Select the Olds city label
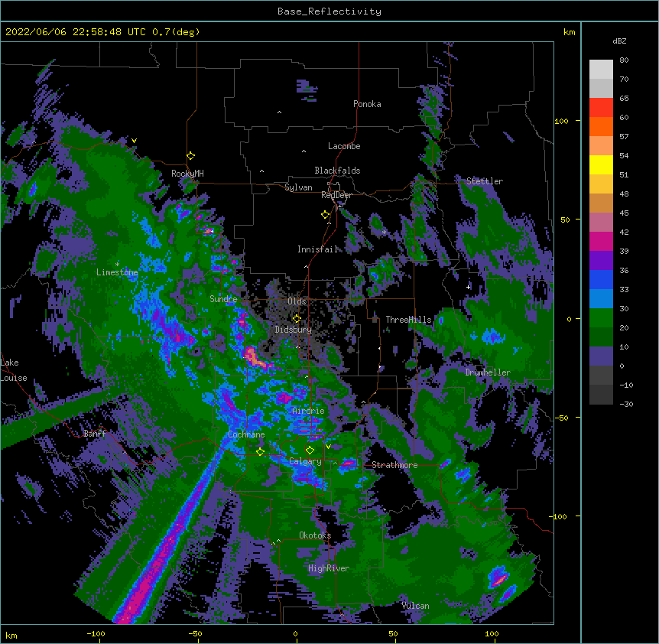 point(297,301)
